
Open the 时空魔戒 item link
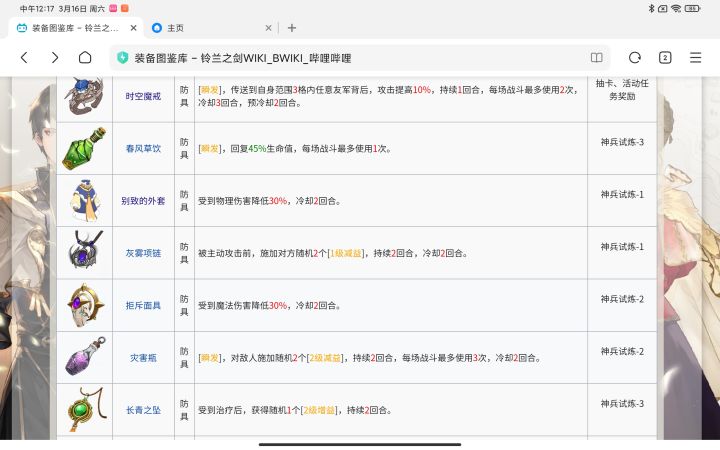point(142,96)
